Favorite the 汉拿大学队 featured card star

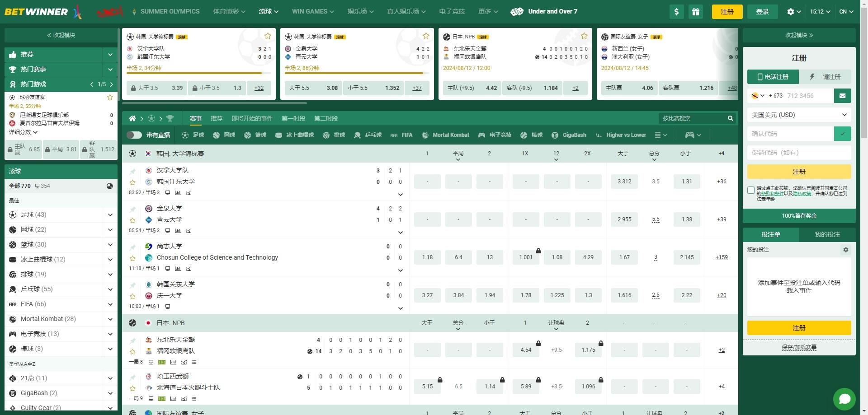point(268,36)
